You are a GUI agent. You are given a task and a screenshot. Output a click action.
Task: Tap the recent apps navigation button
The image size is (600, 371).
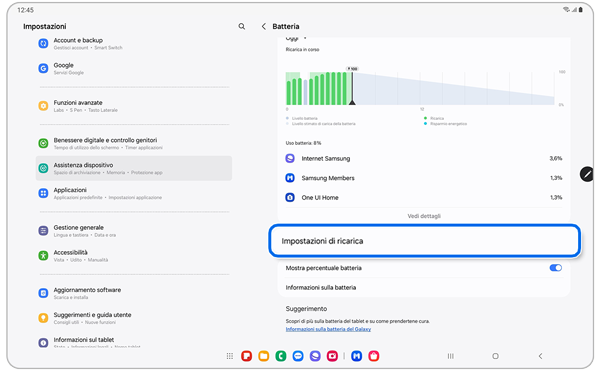(x=451, y=356)
